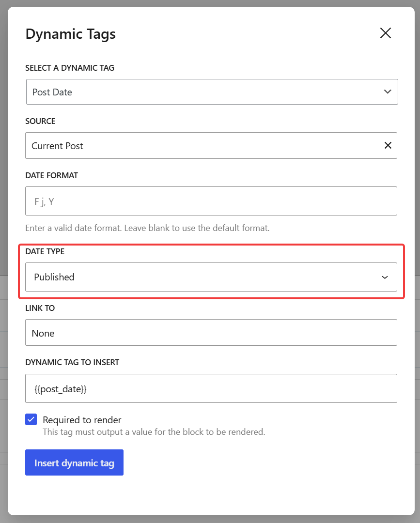Click the LINK TO label
Viewport: 420px width, 523px height.
(x=40, y=308)
